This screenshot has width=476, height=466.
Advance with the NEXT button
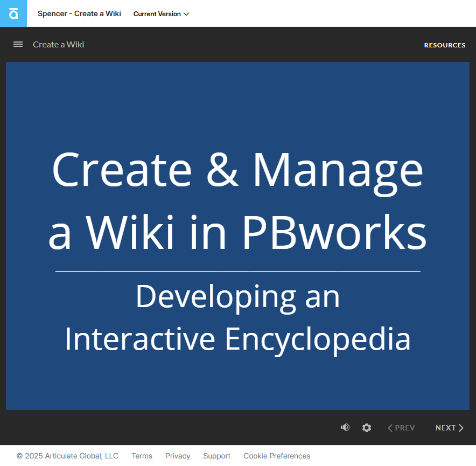[x=450, y=428]
